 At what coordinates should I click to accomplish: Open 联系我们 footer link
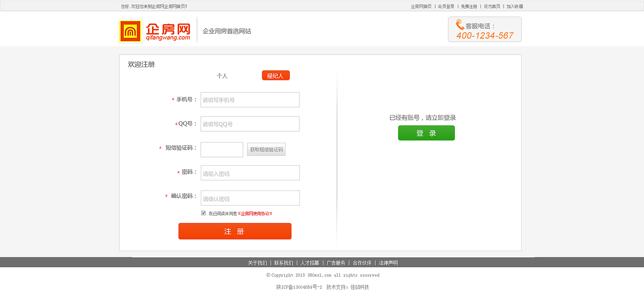point(284,263)
